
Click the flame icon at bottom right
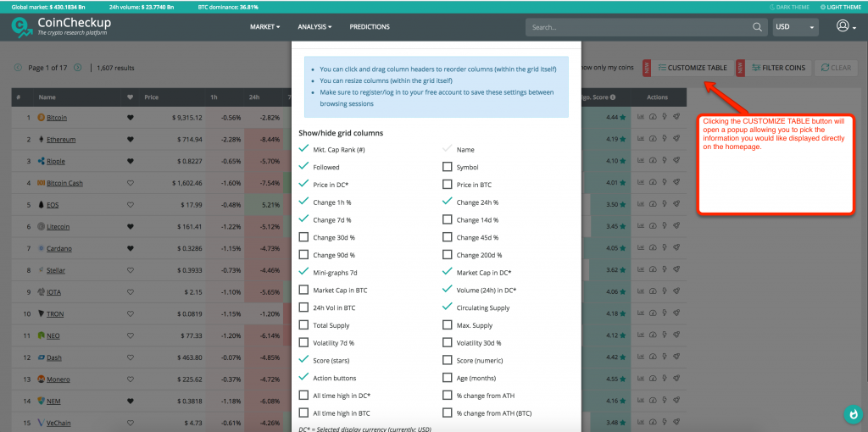tap(853, 414)
